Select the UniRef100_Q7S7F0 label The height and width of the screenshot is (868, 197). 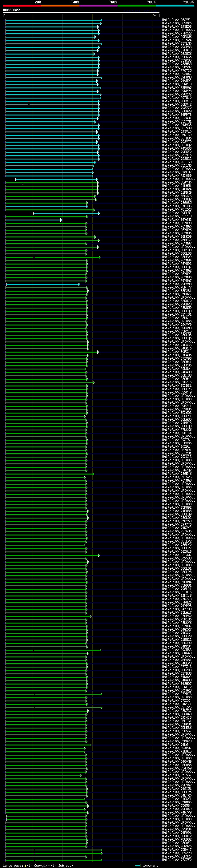pos(176,860)
